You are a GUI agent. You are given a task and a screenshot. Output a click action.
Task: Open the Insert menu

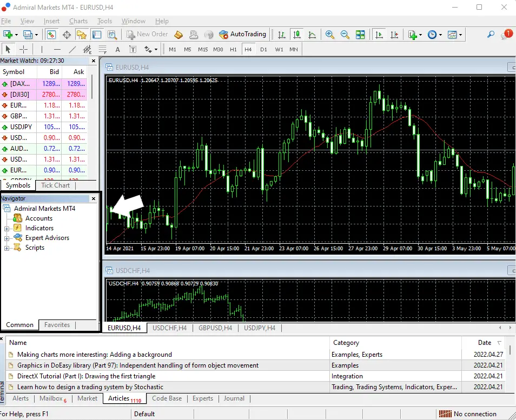click(52, 21)
